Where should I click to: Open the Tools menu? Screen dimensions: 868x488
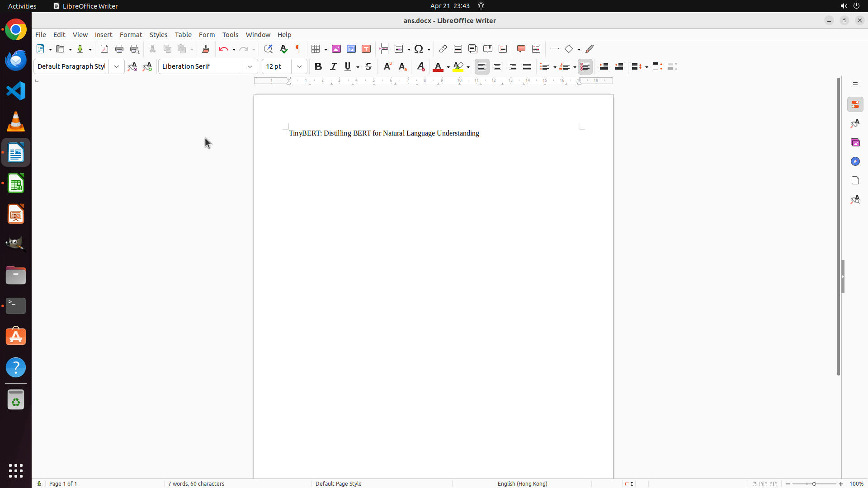230,35
